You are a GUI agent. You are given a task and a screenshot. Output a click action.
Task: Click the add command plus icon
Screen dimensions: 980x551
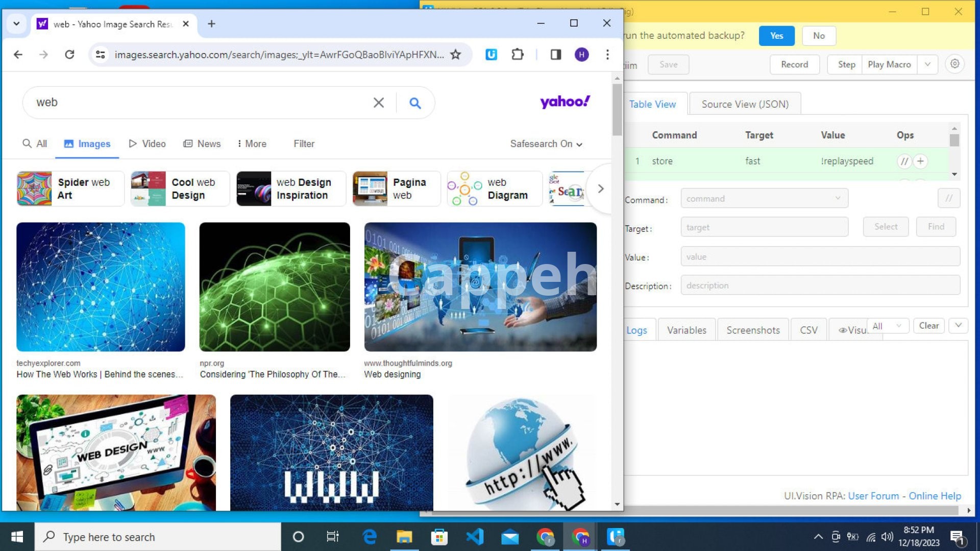(x=920, y=161)
